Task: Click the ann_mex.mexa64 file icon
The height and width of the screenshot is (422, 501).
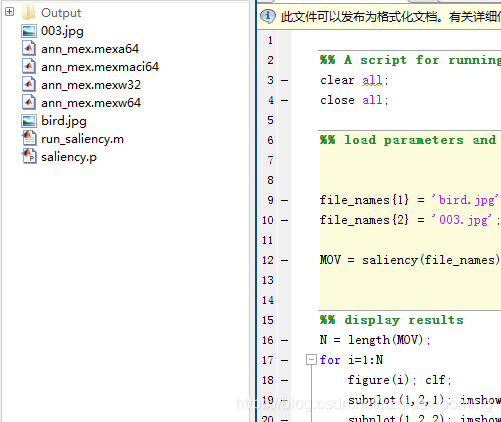Action: (29, 48)
